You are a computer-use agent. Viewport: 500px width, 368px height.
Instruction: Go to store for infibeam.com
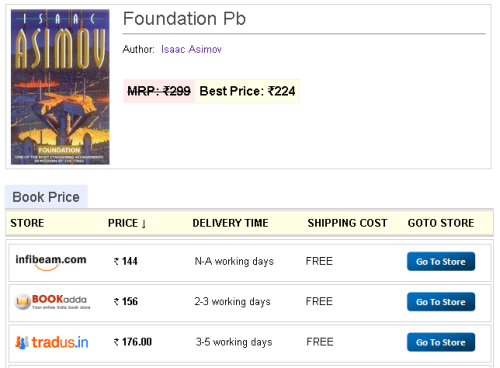[441, 261]
